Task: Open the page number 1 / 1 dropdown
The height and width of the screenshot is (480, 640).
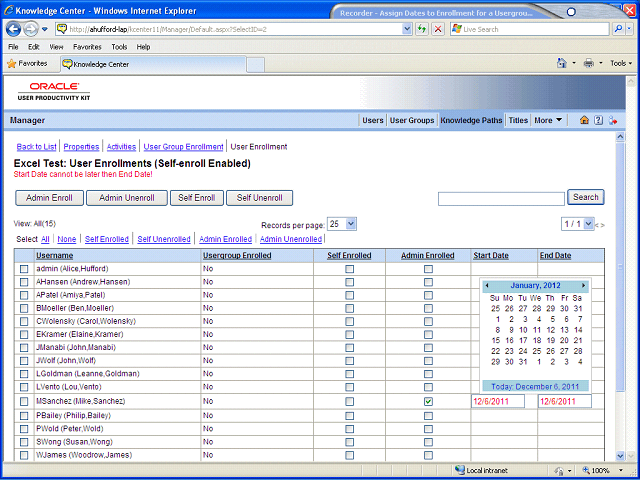Action: (x=577, y=224)
